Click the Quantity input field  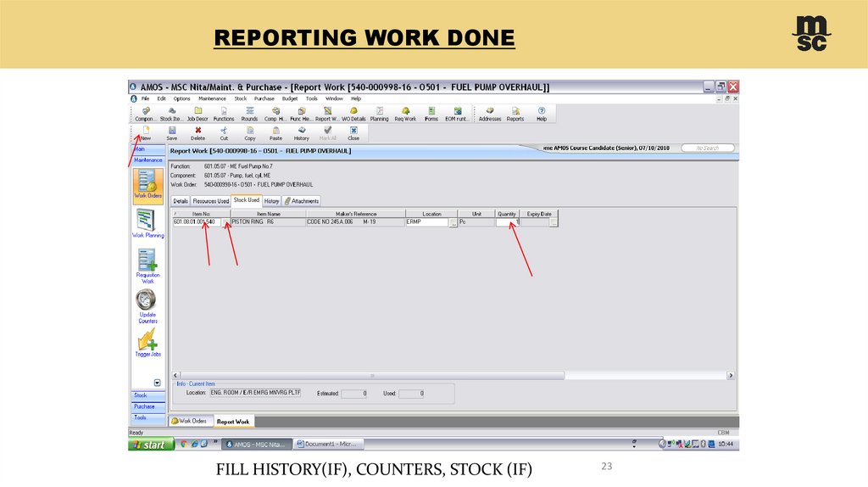click(x=507, y=222)
